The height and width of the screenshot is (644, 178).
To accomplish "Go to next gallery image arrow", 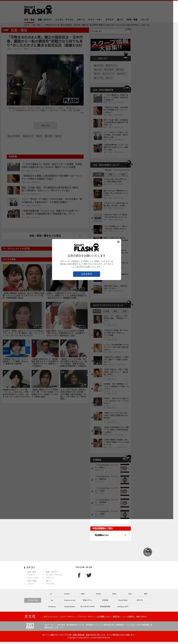I will [x=81, y=85].
